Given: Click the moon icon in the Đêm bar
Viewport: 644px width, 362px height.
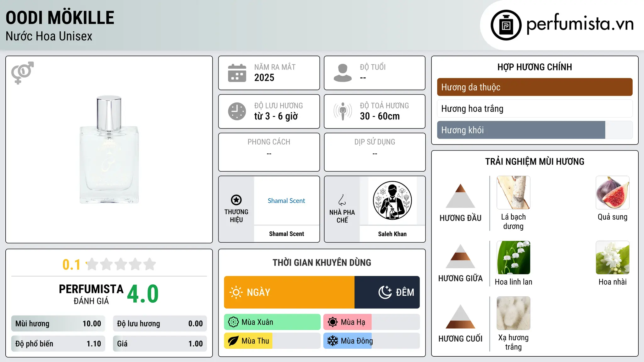Looking at the screenshot, I should [x=385, y=292].
